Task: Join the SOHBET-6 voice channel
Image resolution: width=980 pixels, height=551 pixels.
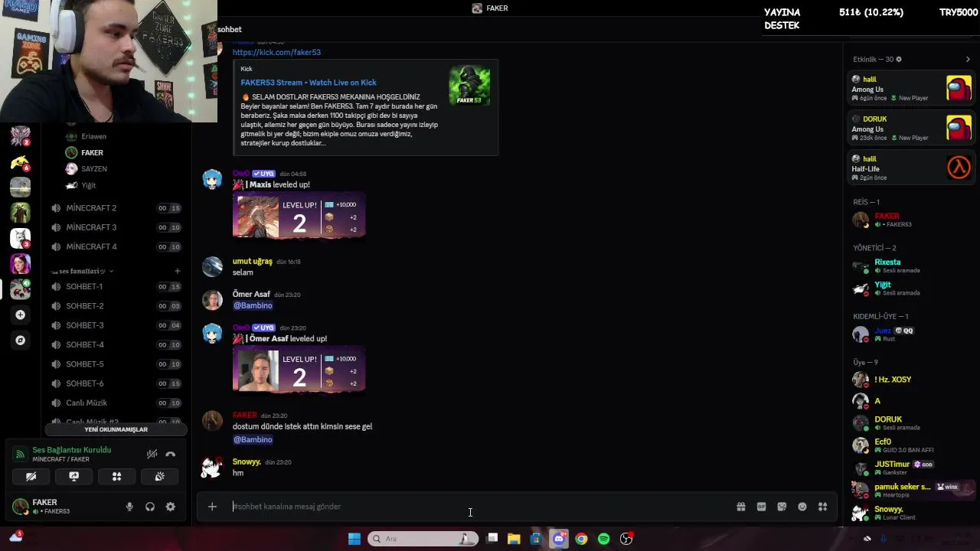Action: click(116, 383)
